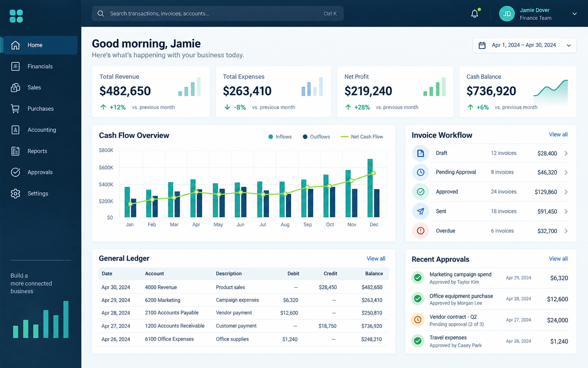Open Settings label in sidebar
The image size is (588, 368).
point(38,193)
